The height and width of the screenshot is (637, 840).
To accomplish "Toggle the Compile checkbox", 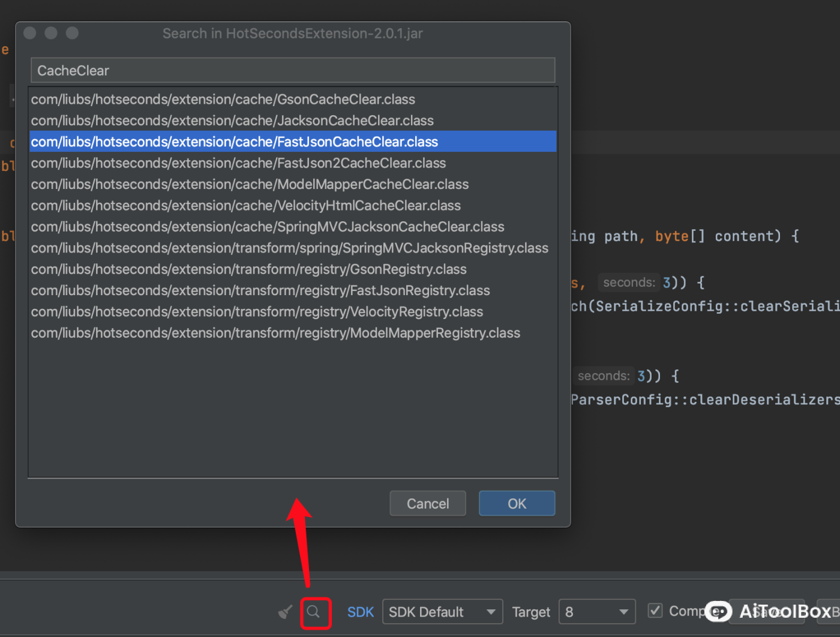I will click(x=655, y=611).
